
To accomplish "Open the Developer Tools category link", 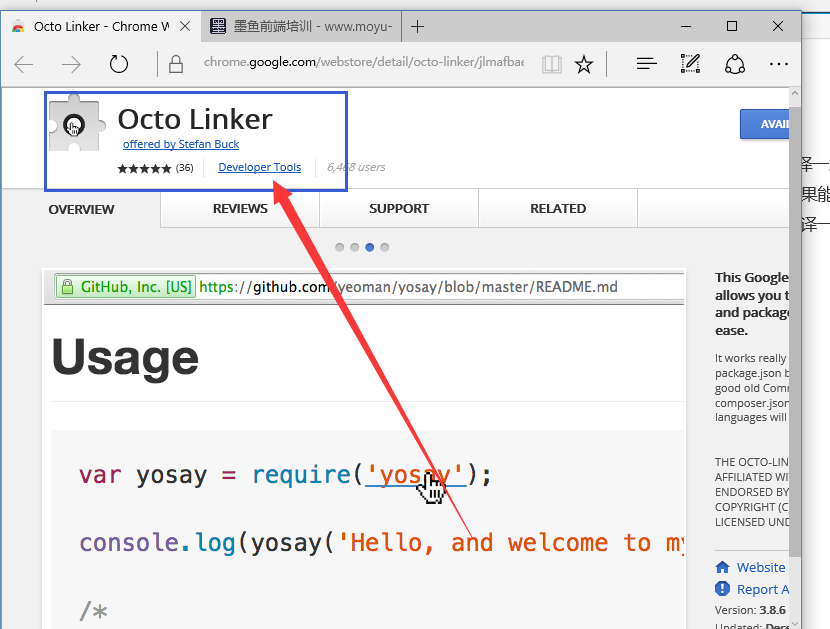I will (259, 168).
